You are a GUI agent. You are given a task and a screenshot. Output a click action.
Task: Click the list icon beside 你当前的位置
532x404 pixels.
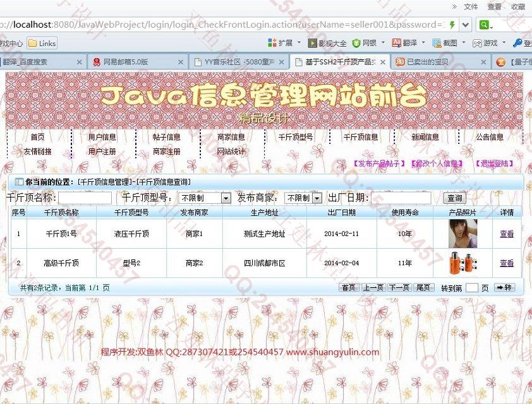[20, 182]
